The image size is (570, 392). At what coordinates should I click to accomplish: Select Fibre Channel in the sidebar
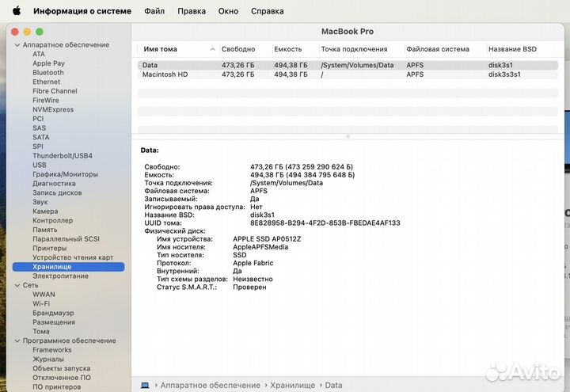pyautogui.click(x=55, y=91)
